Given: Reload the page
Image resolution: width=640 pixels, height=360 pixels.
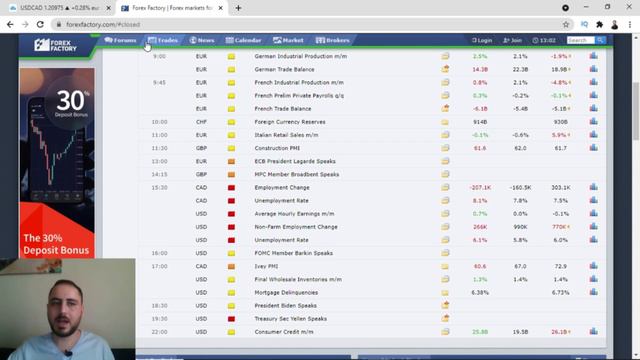Looking at the screenshot, I should click(40, 24).
